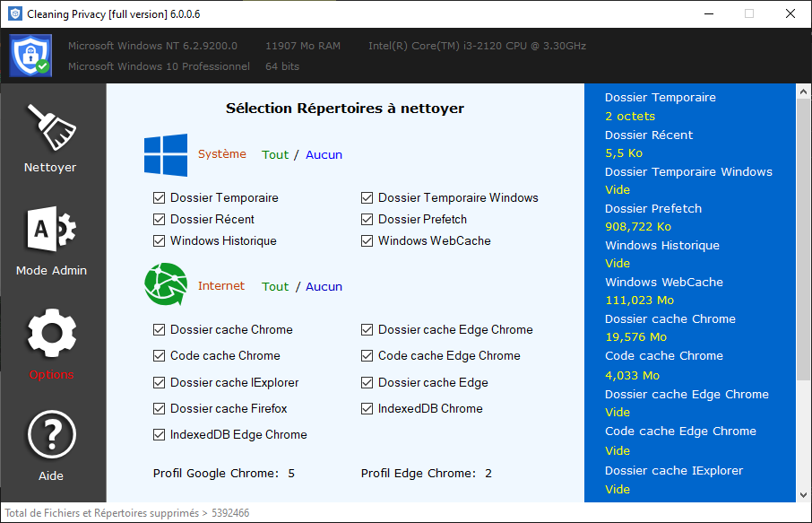Select Aucun for Internet section
The image size is (812, 523).
324,287
